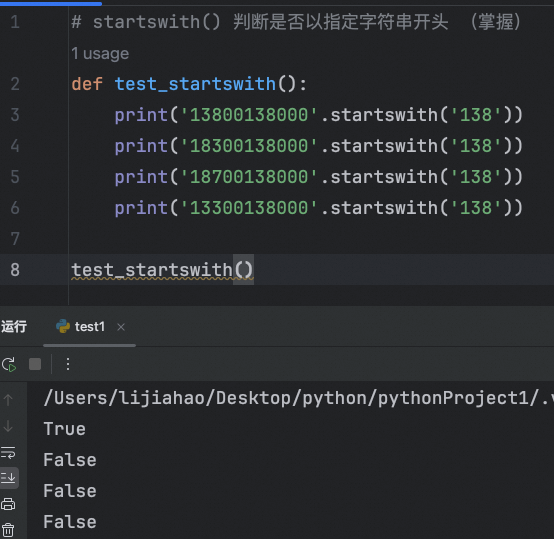
Task: Click line number 4 in gutter
Action: (x=15, y=146)
